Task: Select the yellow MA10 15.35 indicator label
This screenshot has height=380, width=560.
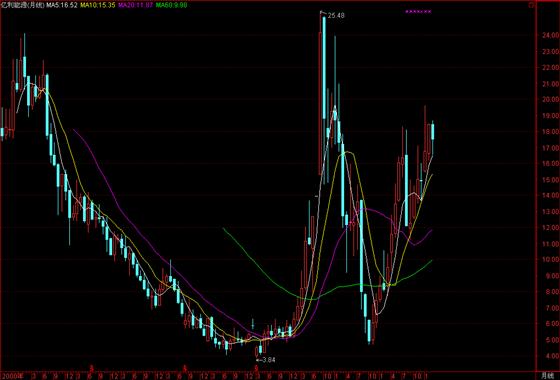Action: [x=98, y=5]
